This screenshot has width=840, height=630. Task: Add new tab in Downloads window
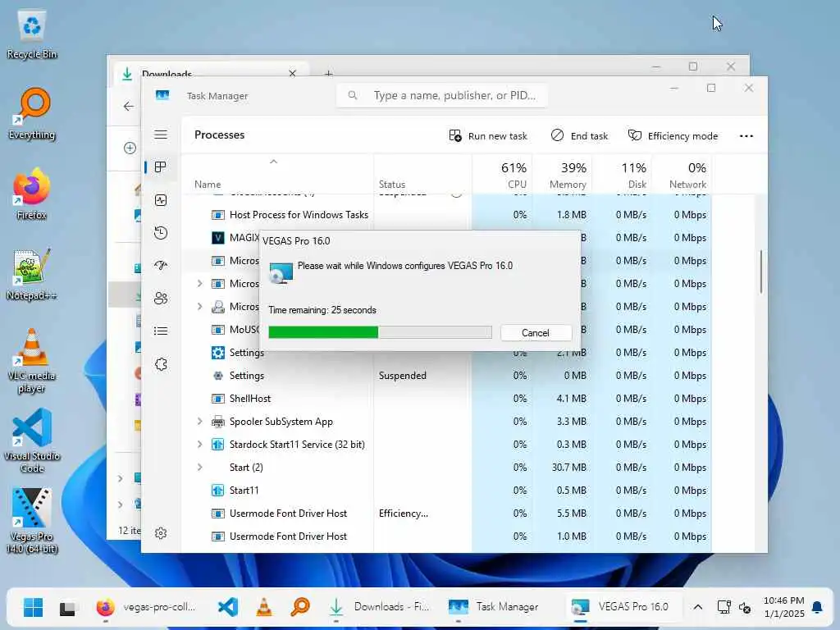click(x=328, y=73)
